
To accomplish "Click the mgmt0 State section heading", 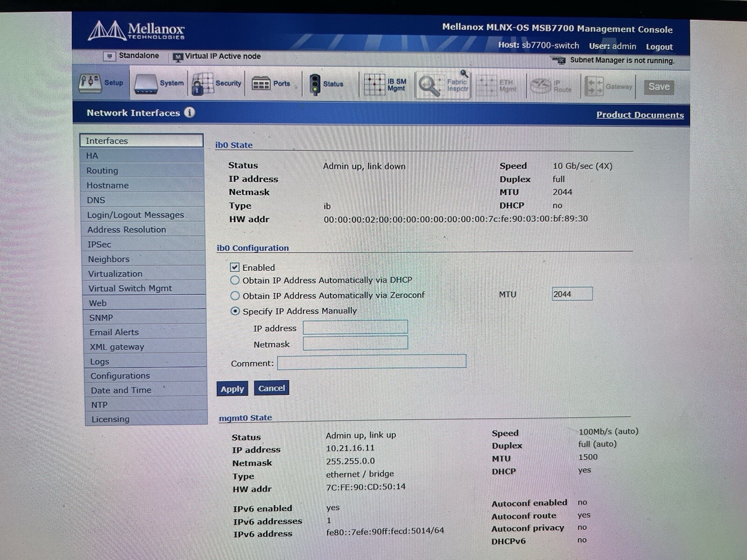I will pos(245,418).
